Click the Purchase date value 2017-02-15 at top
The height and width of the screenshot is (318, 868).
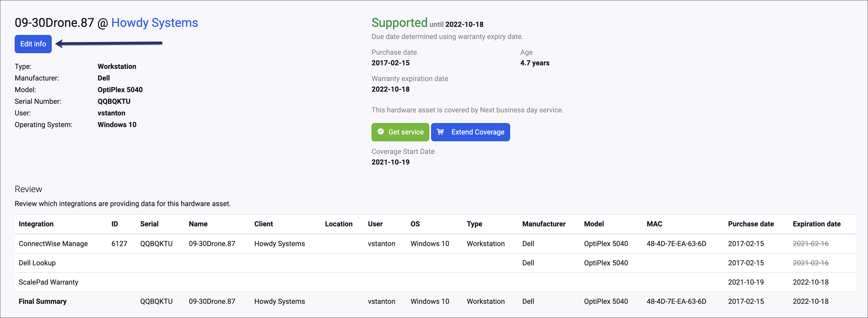[390, 63]
